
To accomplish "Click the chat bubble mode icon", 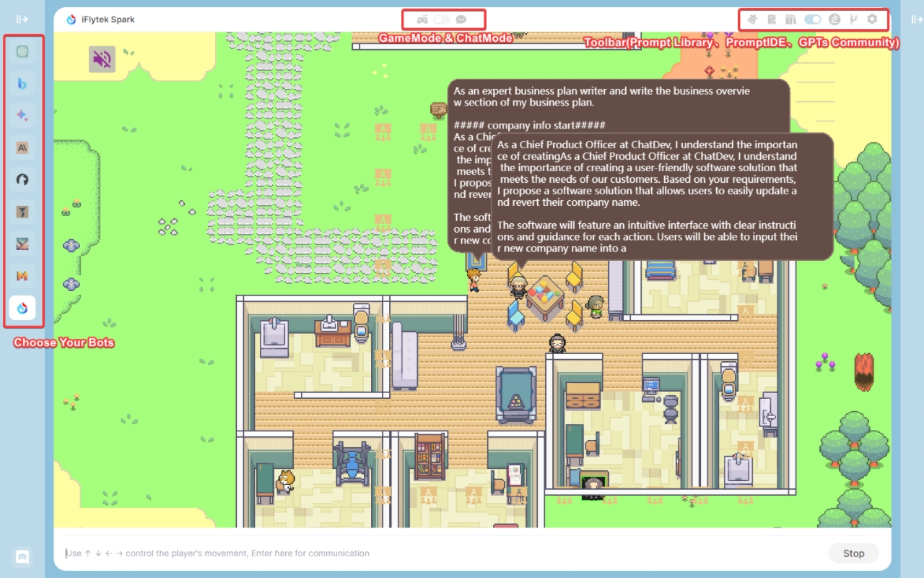I will [461, 20].
